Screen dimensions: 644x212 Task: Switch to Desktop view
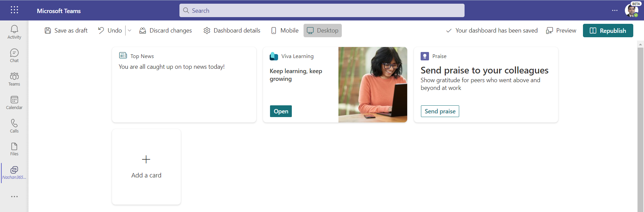pos(322,31)
